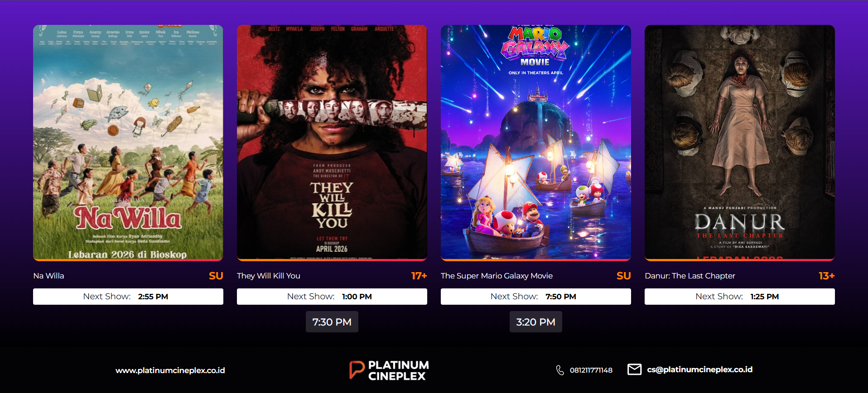
Task: Open the They Will Kill You poster
Action: [x=332, y=143]
